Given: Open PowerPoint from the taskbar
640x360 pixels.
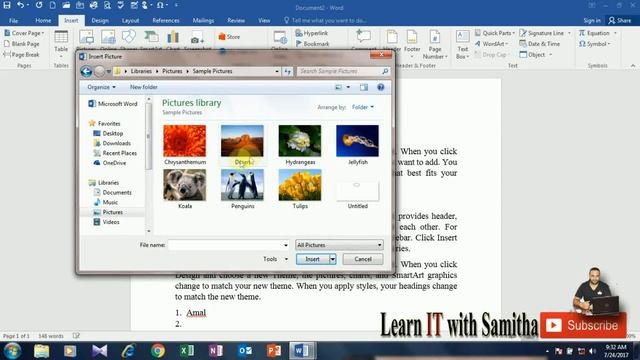Looking at the screenshot, I should (x=274, y=351).
